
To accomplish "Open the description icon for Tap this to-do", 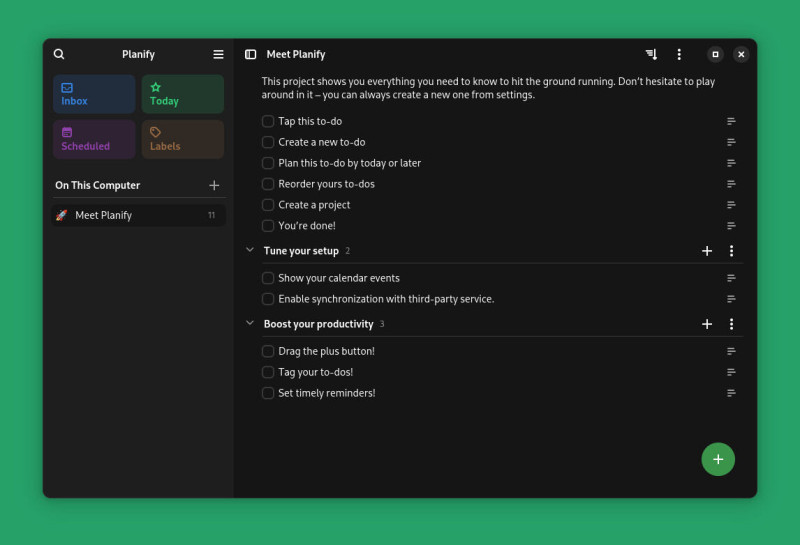I will tap(731, 121).
